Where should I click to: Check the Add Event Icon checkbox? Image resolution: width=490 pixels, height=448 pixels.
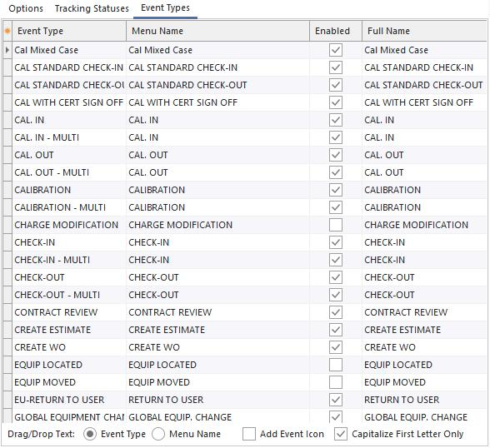pyautogui.click(x=249, y=435)
